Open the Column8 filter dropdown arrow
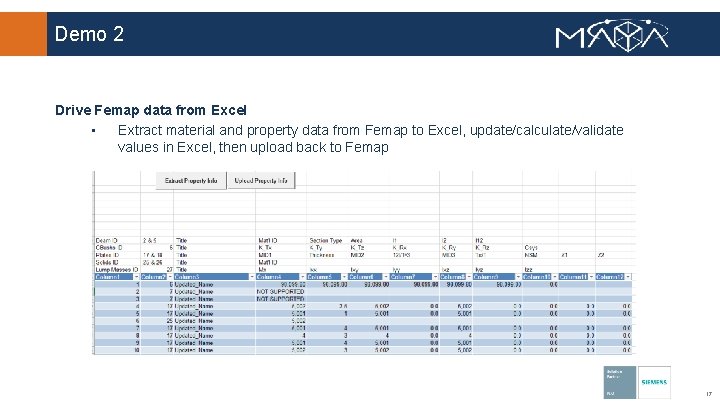This screenshot has width=720, height=405. (469, 277)
